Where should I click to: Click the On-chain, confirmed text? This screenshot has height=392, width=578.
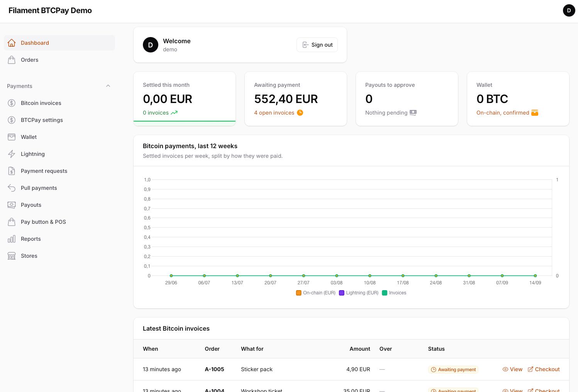[503, 113]
